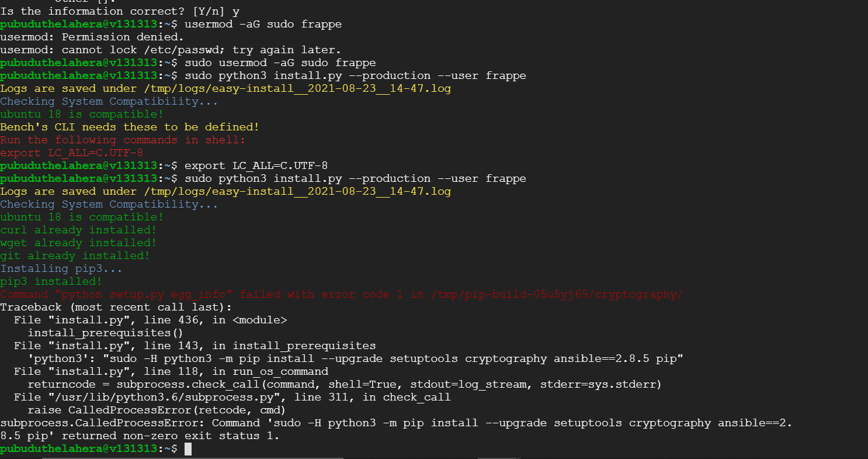868x459 pixels.
Task: Click the "sudo usermod -aG sudo frappe" command
Action: pos(280,63)
